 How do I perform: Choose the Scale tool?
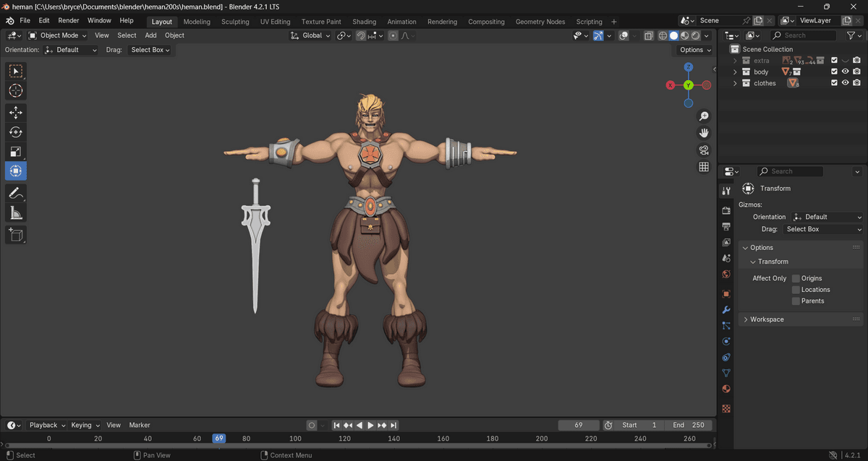tap(15, 152)
